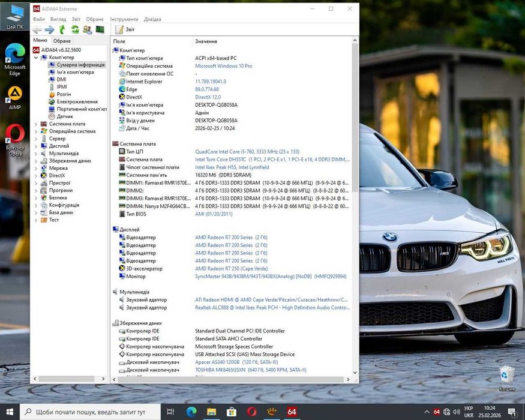The width and height of the screenshot is (525, 420).
Task: Click the Windows Start button
Action: [10, 412]
